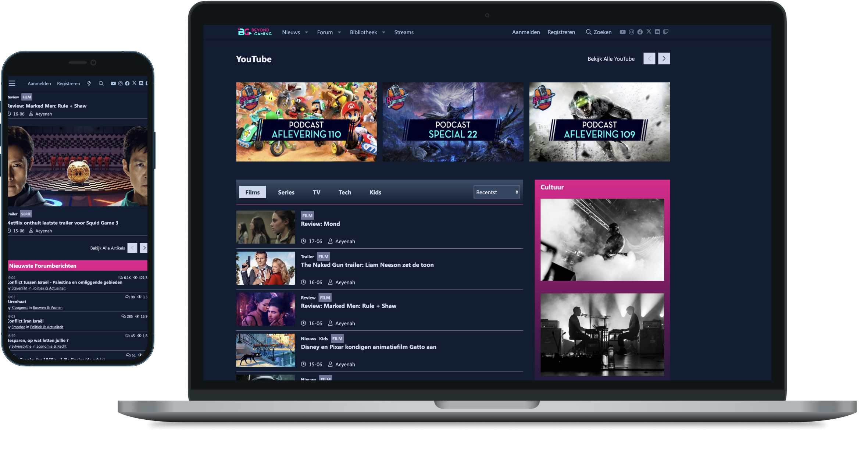868x451 pixels.
Task: Open the Recentst sort dropdown
Action: click(497, 192)
